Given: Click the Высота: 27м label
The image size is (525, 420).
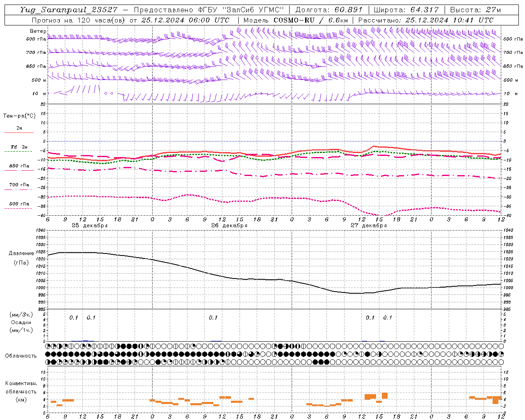Looking at the screenshot, I should pyautogui.click(x=475, y=10).
